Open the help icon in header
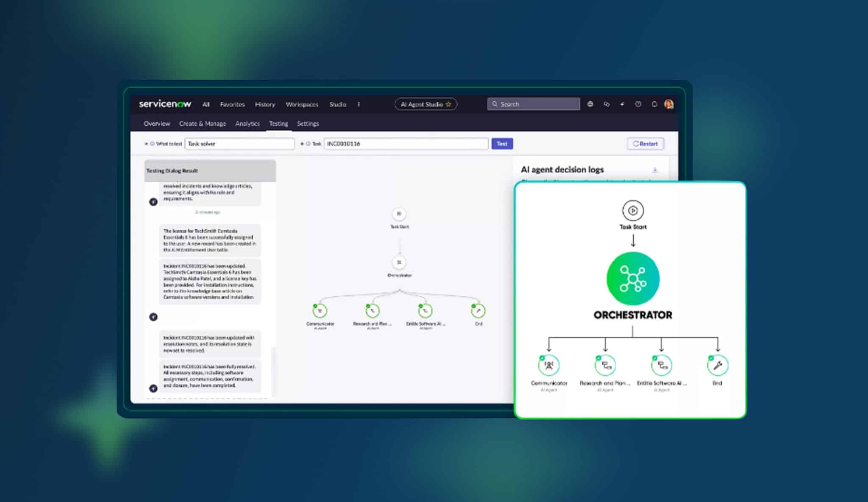 click(x=638, y=104)
